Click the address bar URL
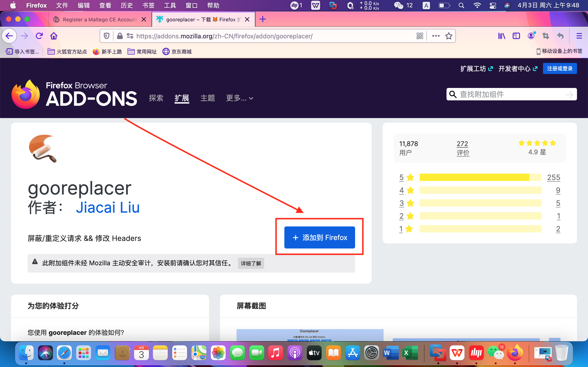Screen dimensions: 588x367 224,36
